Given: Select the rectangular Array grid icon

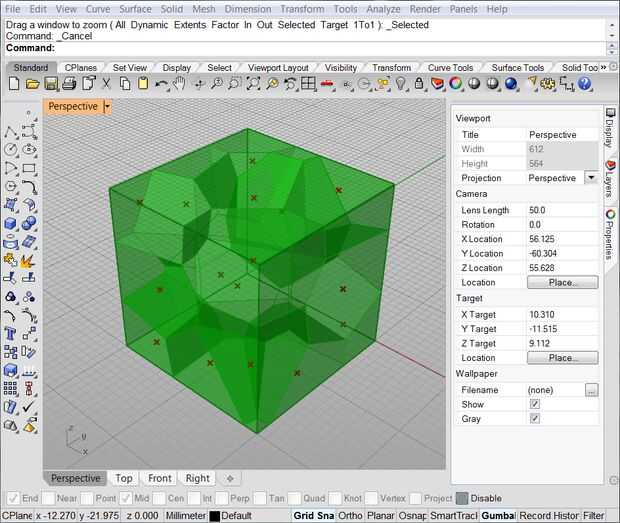Looking at the screenshot, I should pos(11,389).
